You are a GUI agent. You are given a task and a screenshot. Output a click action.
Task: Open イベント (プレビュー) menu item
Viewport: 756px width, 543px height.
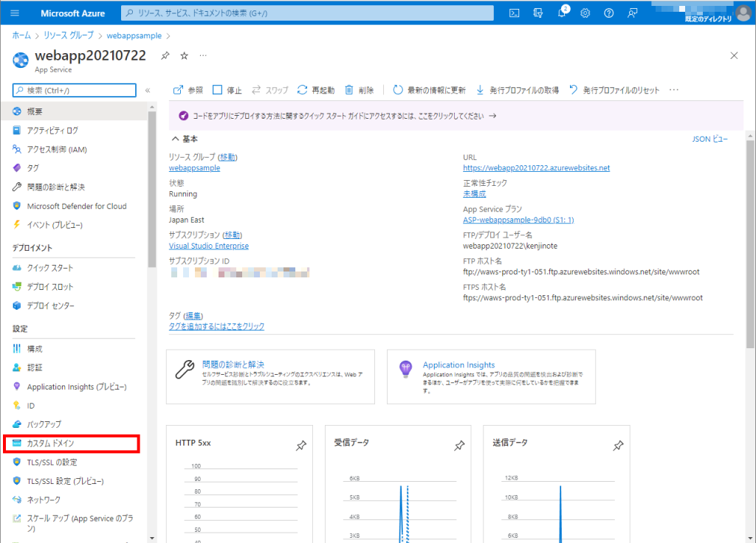(74, 225)
